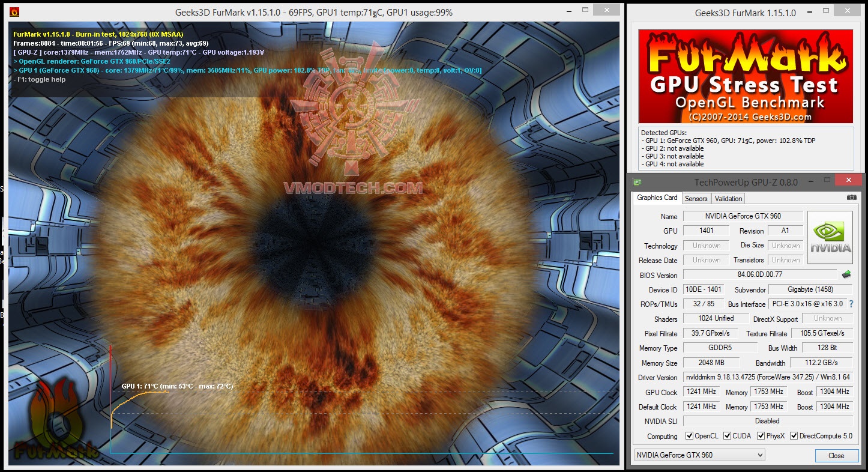This screenshot has height=472, width=868.
Task: Click the Technology field showing Unknown
Action: [x=706, y=246]
